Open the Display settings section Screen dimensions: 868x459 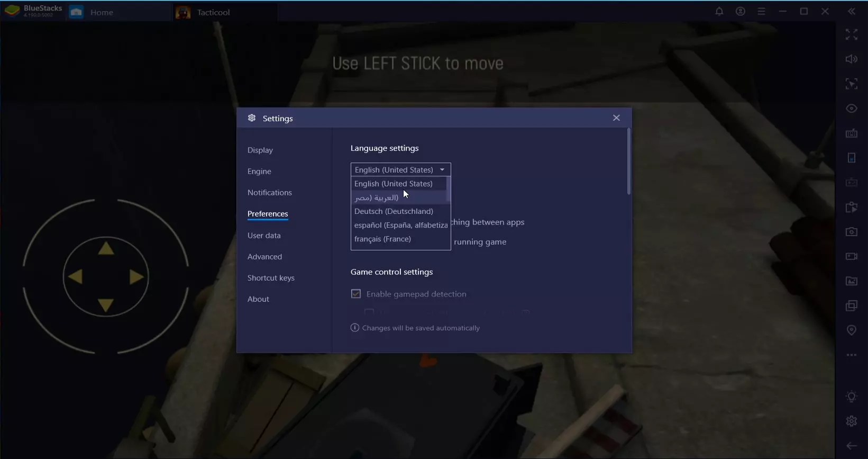260,150
